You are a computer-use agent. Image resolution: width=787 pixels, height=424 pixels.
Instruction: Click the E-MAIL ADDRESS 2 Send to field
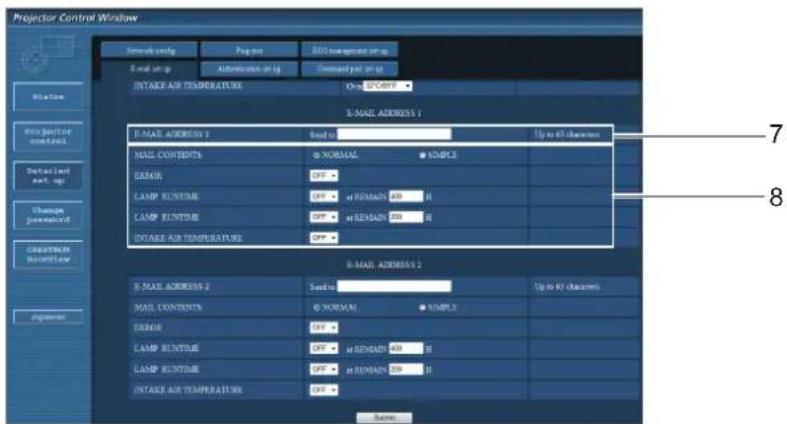click(x=394, y=286)
